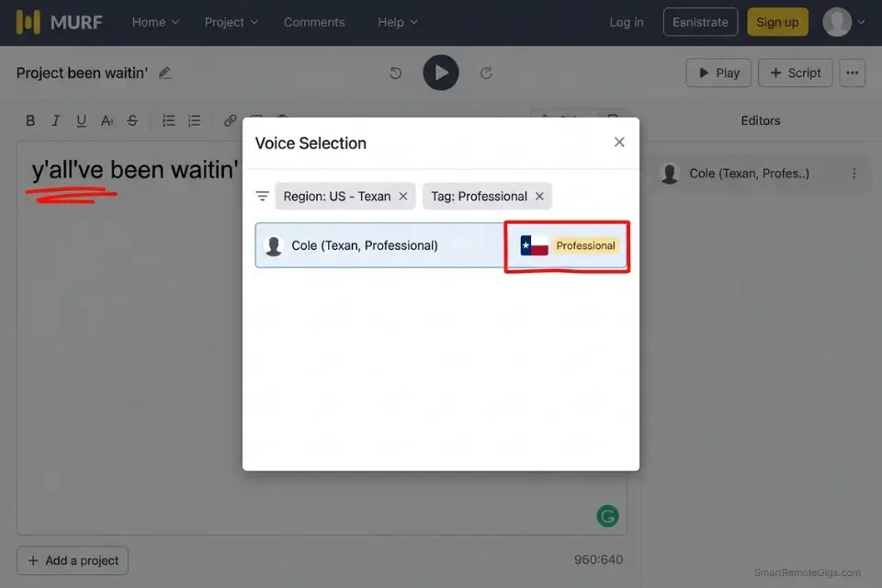Insert a numbered list
Image resolution: width=882 pixels, height=588 pixels.
pos(194,120)
